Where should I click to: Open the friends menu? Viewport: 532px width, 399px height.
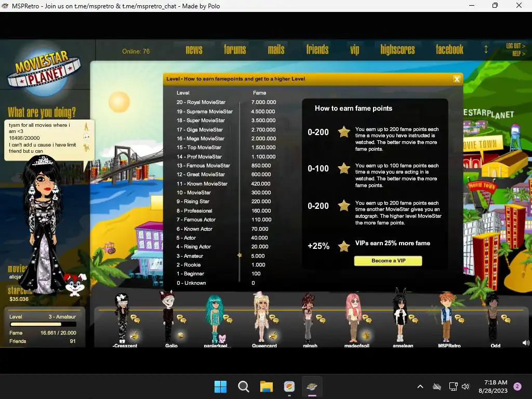pos(317,50)
